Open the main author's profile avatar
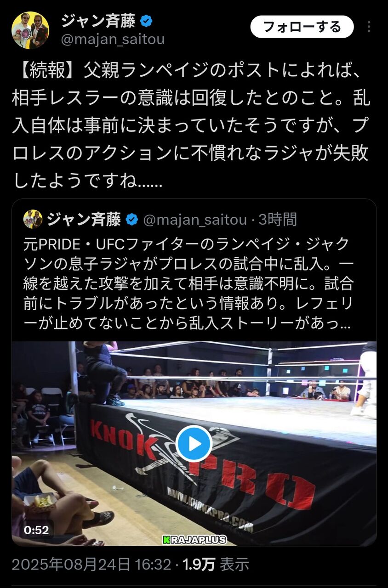388x588 pixels. pyautogui.click(x=30, y=30)
